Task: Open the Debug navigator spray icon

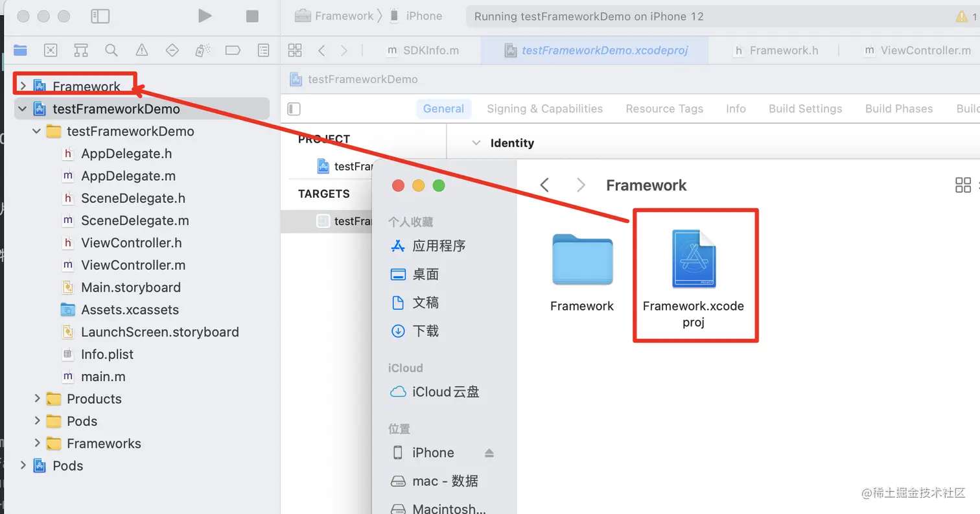Action: point(202,50)
